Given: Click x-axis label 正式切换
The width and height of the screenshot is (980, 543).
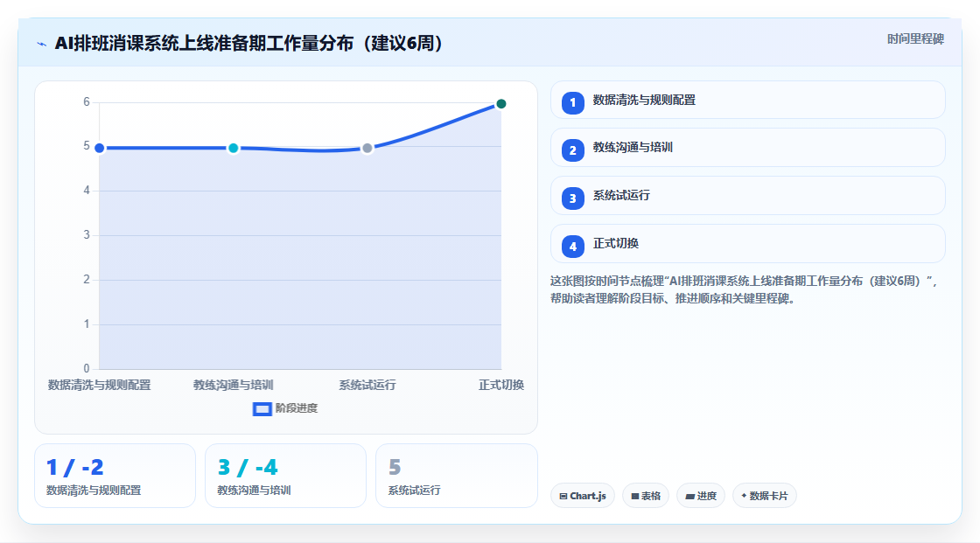Looking at the screenshot, I should [x=501, y=385].
